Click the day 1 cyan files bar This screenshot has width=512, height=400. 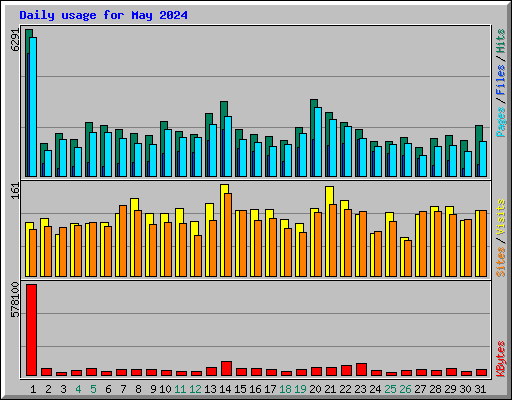pyautogui.click(x=33, y=107)
